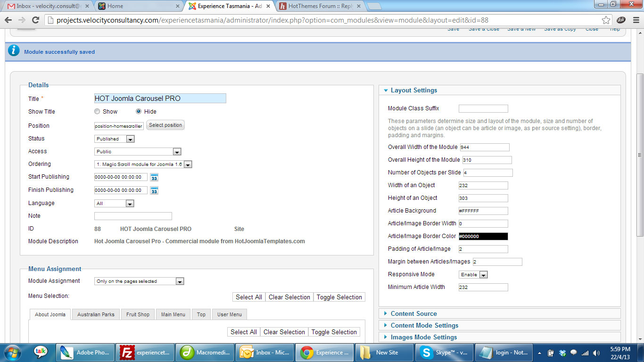The width and height of the screenshot is (644, 362).
Task: Click the network signal tray icon
Action: (x=585, y=353)
